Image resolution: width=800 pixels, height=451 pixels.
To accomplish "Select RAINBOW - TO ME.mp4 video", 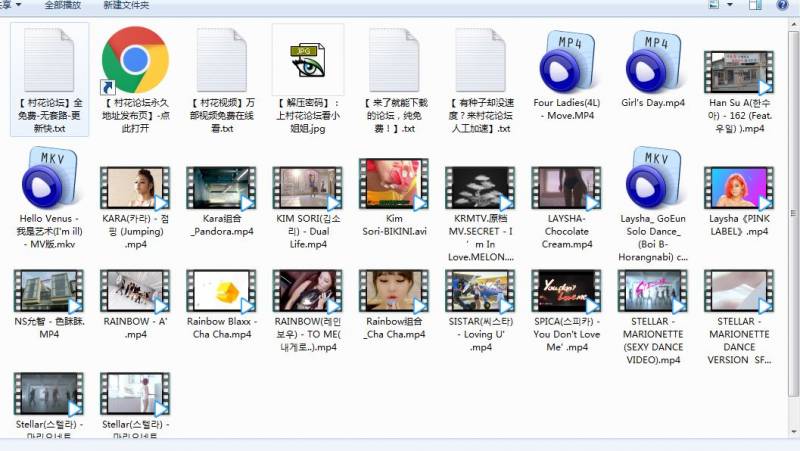I will tap(308, 311).
